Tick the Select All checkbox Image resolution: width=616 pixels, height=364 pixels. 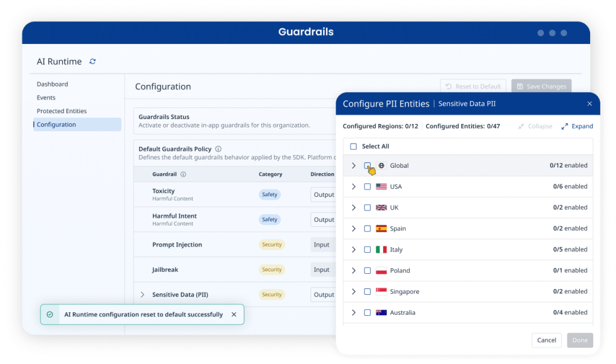pyautogui.click(x=353, y=146)
